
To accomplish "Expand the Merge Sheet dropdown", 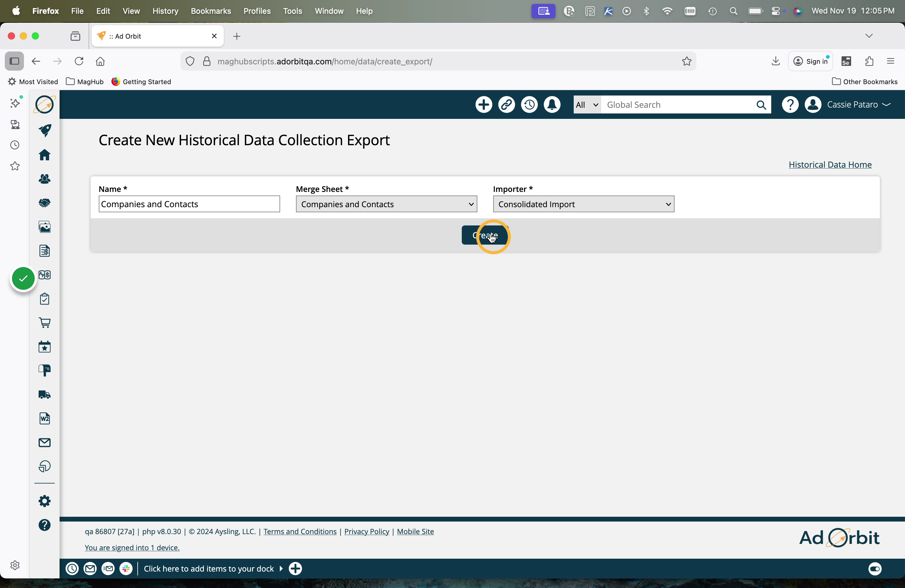I will coord(386,204).
